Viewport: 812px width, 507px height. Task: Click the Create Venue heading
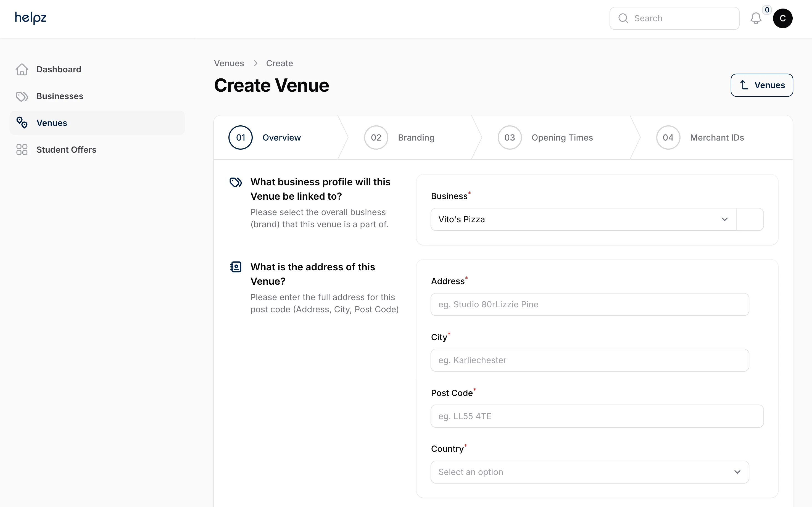271,85
